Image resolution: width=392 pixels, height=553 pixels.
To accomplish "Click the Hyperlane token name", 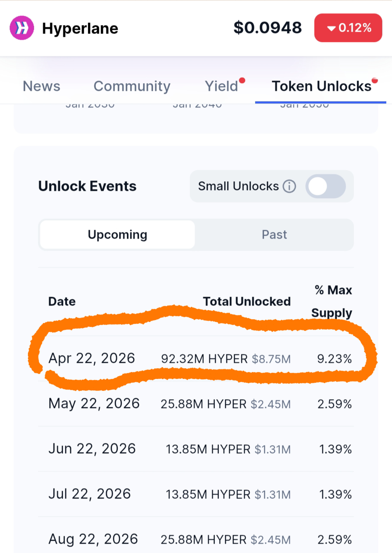I will [80, 29].
